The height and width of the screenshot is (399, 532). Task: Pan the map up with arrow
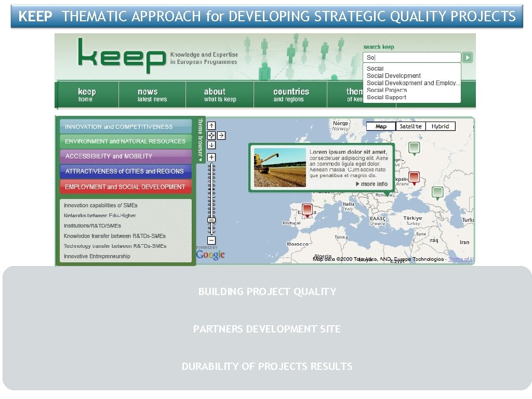(x=211, y=126)
